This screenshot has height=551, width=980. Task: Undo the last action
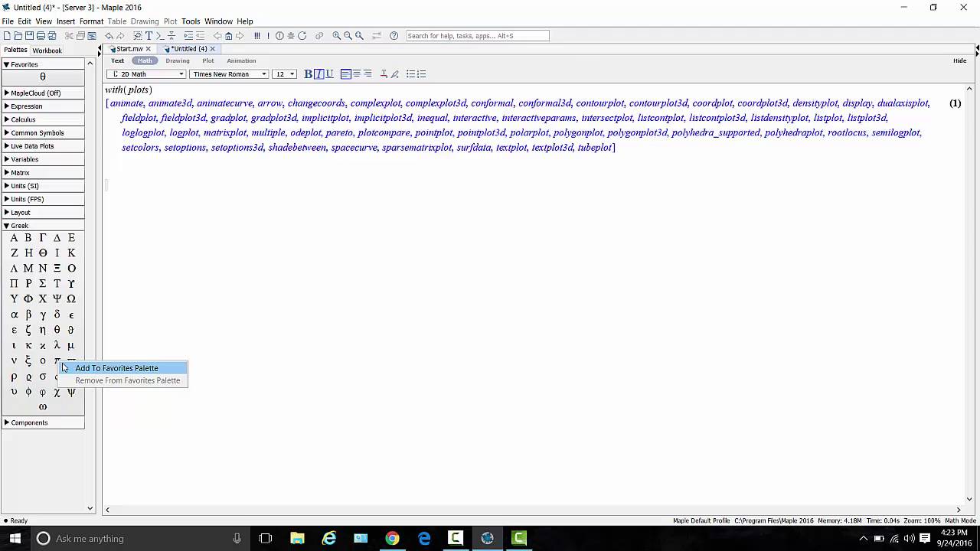(109, 36)
